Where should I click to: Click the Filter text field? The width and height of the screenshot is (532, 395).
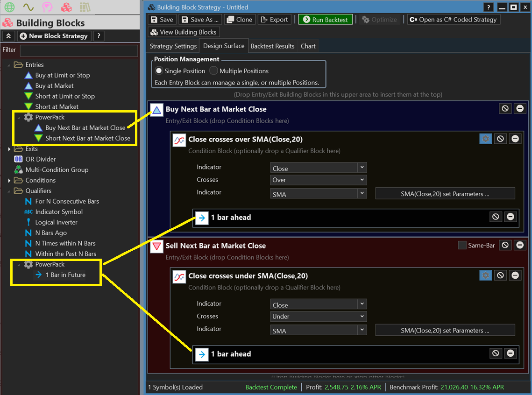[x=78, y=50]
